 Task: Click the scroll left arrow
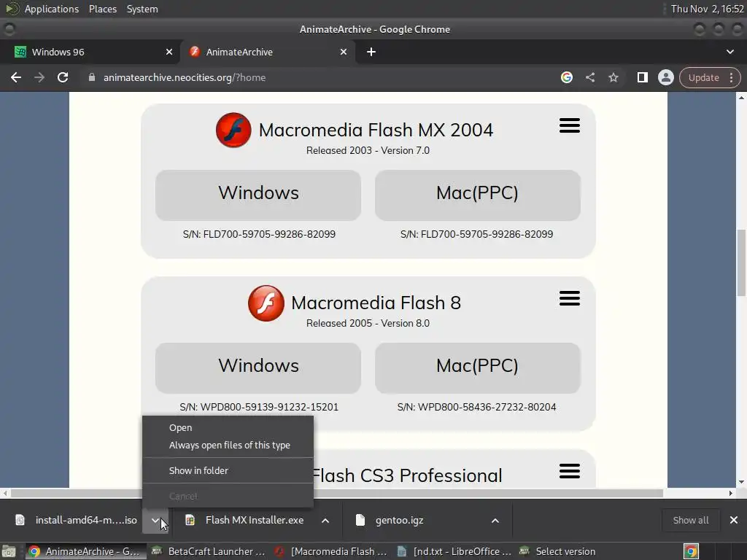[x=5, y=494]
